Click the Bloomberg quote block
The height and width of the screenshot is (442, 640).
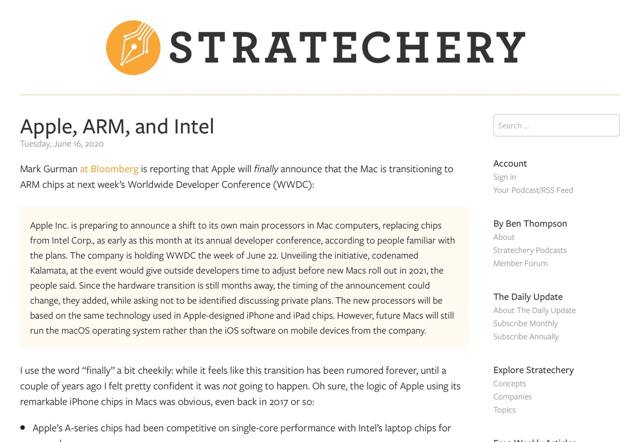(x=244, y=278)
